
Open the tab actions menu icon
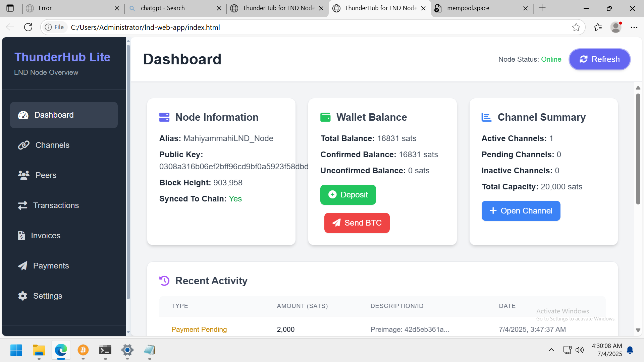click(x=10, y=8)
